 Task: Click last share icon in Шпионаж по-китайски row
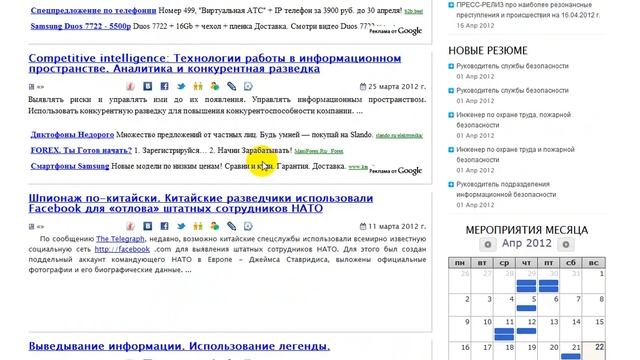(248, 226)
